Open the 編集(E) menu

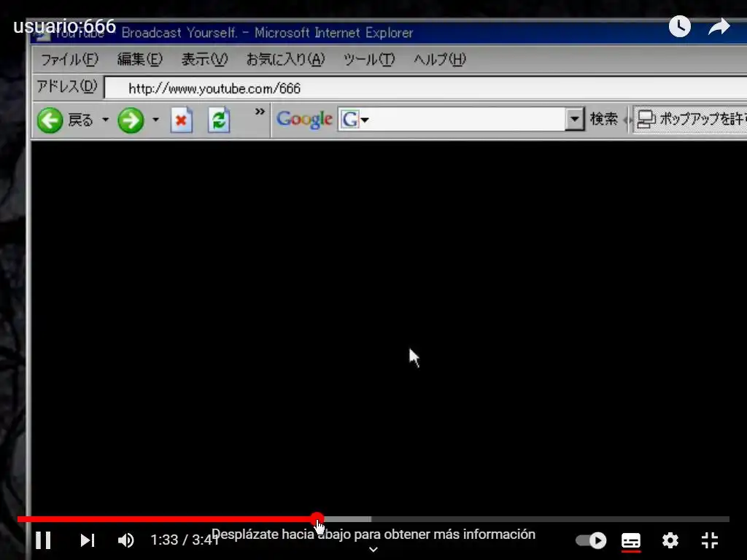[x=139, y=60]
